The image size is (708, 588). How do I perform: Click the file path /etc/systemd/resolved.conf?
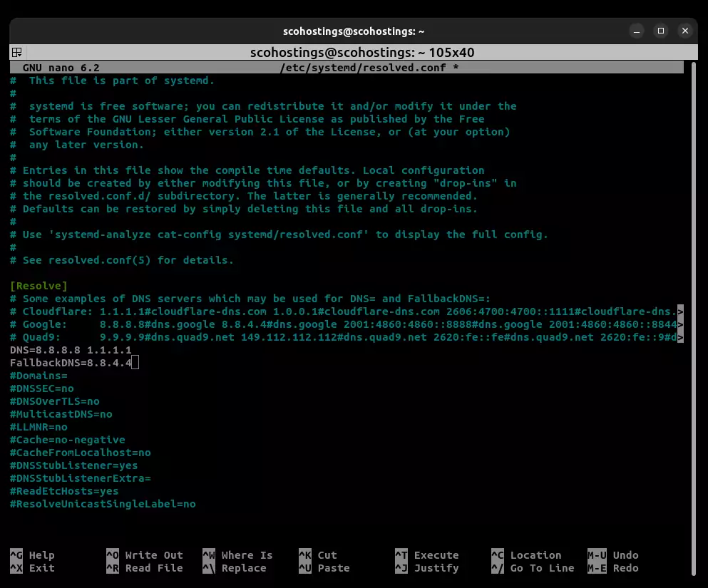363,68
